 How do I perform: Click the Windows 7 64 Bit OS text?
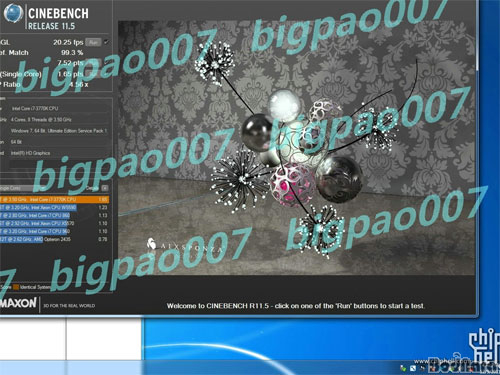59,131
